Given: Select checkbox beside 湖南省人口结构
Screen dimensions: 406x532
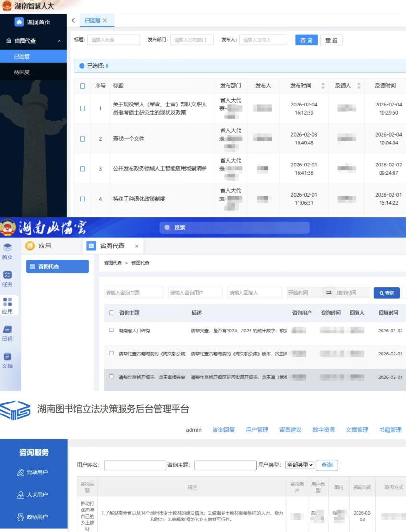Looking at the screenshot, I should [x=111, y=330].
